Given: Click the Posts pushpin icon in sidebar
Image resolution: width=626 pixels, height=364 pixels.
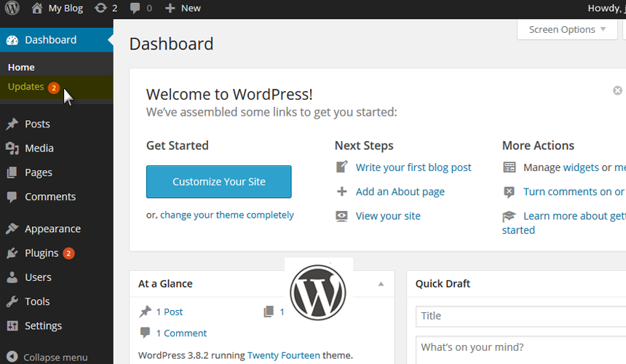Looking at the screenshot, I should [12, 124].
